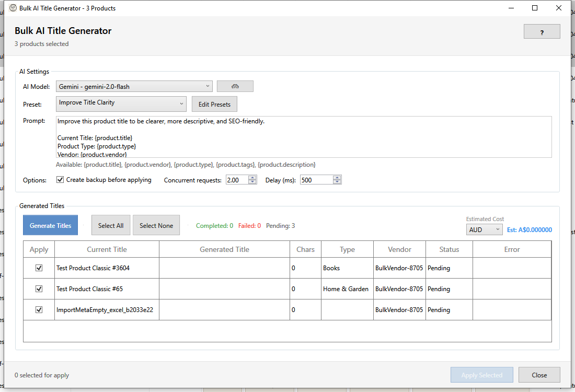Click the Status column header
The width and height of the screenshot is (575, 392).
click(x=449, y=249)
